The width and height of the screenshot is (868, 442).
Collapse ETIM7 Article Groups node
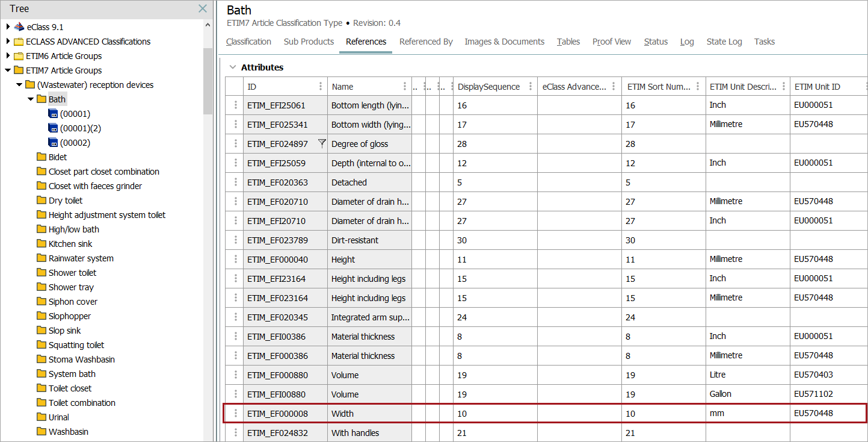[8, 70]
